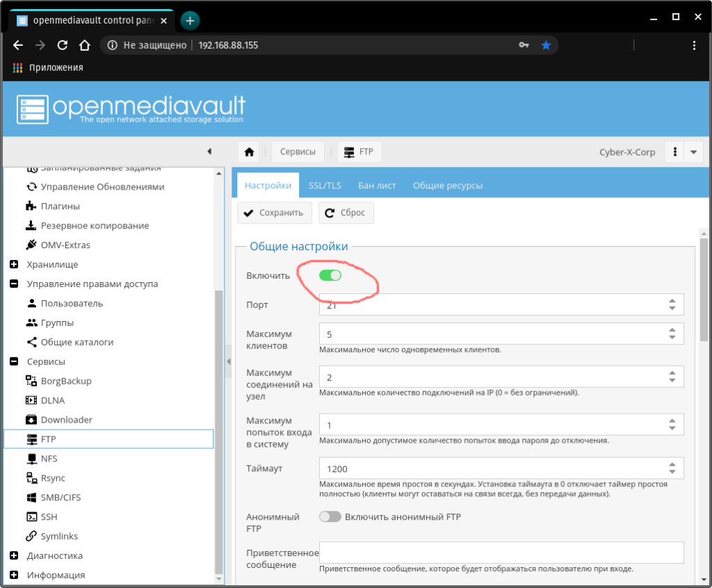This screenshot has width=712, height=588.
Task: Enable the anonymous FTP toggle
Action: tap(330, 516)
